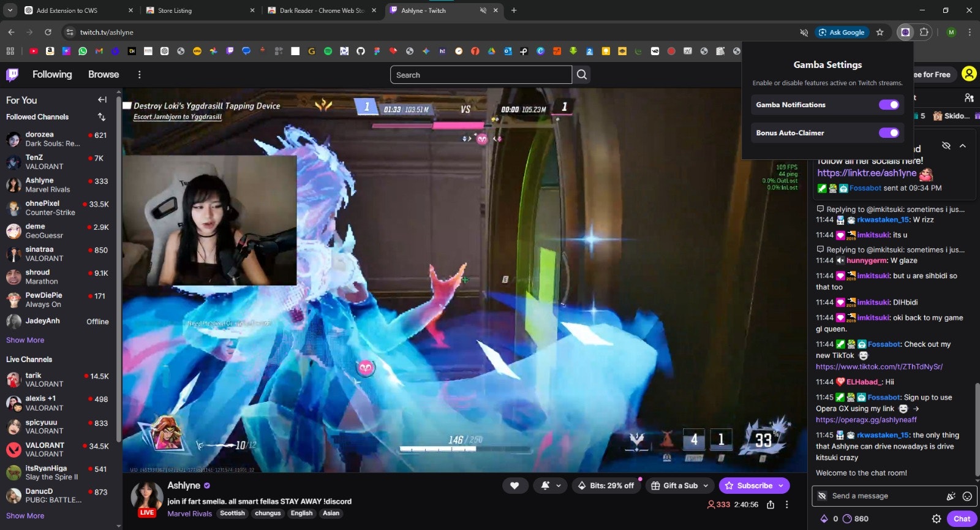Screen dimensions: 980x530
Task: Open the chungus stream tag
Action: click(268, 513)
